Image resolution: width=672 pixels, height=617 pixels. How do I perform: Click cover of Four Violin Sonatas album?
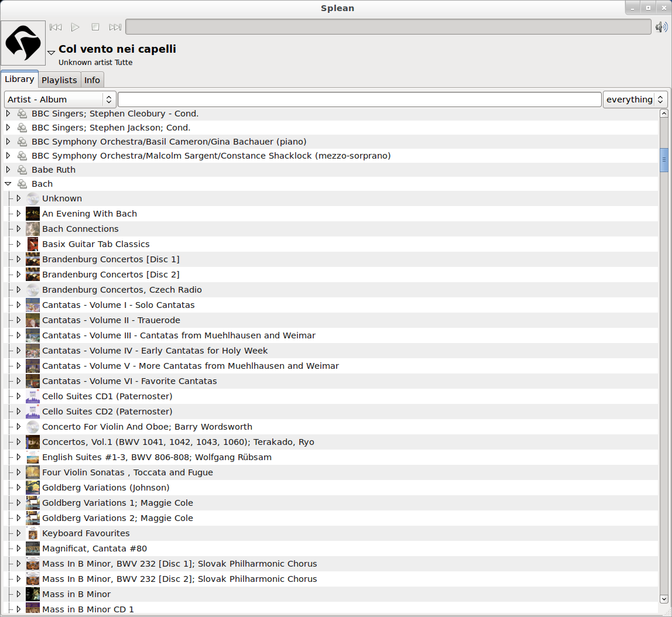(x=33, y=472)
